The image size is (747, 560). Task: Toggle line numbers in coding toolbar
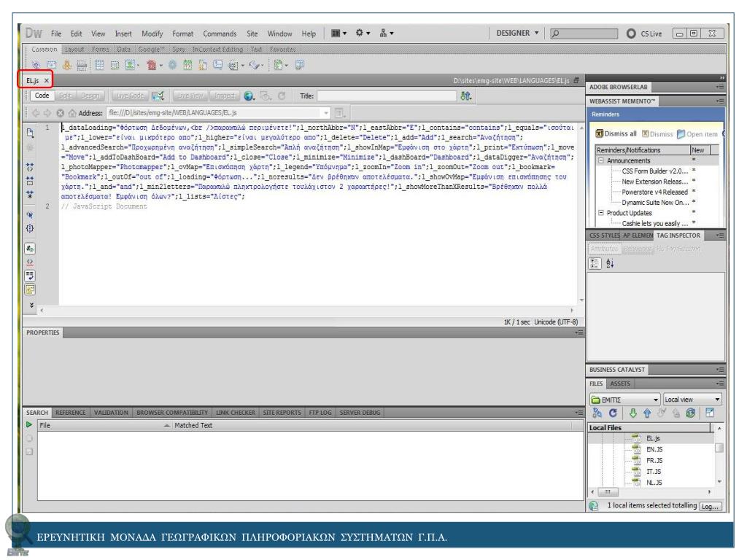tap(30, 249)
